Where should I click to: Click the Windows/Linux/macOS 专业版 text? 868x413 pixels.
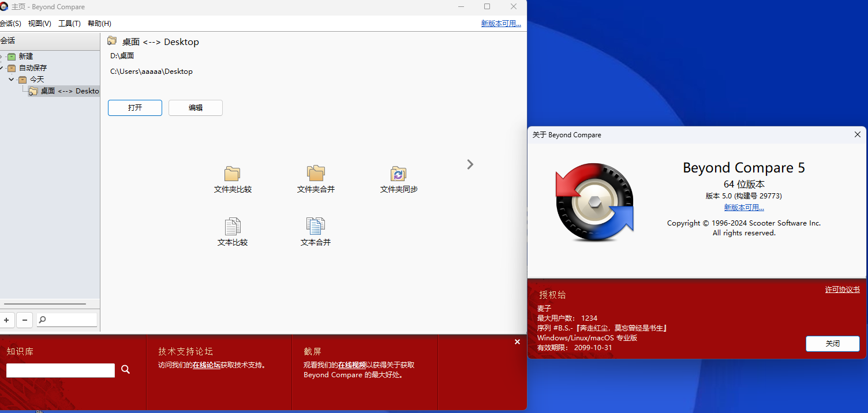coord(587,338)
